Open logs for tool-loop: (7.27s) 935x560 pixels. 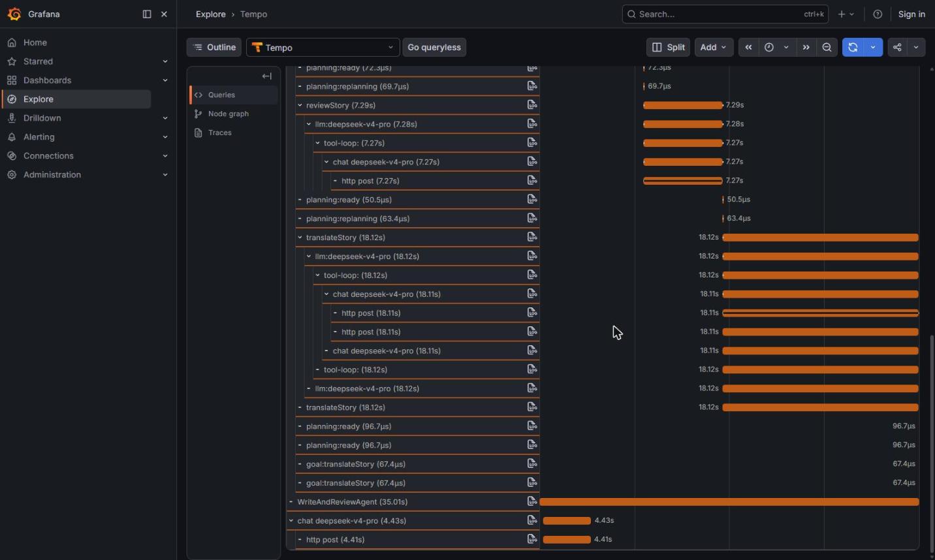[x=532, y=142]
